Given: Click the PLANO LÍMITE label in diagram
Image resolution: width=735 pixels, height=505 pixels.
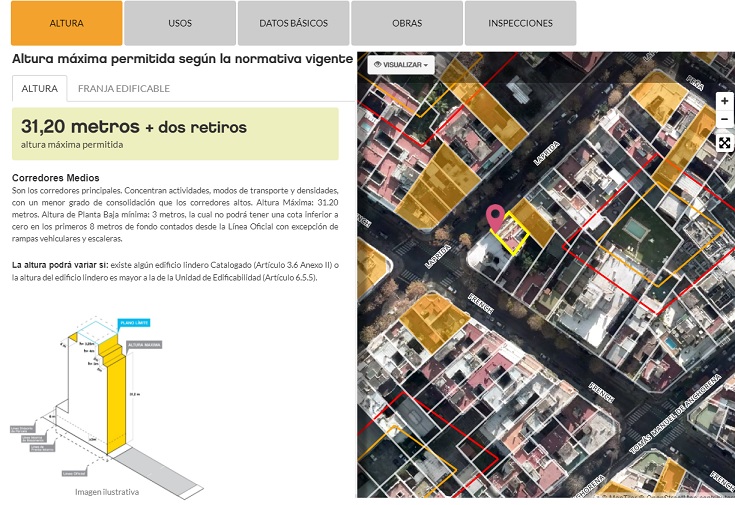Looking at the screenshot, I should coord(134,324).
